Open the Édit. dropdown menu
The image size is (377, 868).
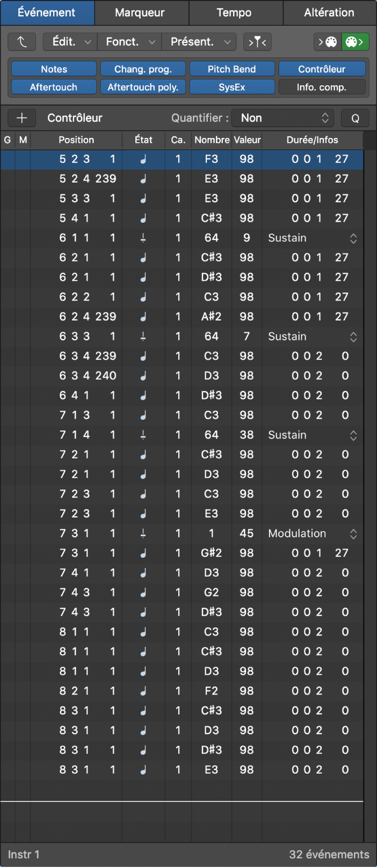(x=70, y=41)
